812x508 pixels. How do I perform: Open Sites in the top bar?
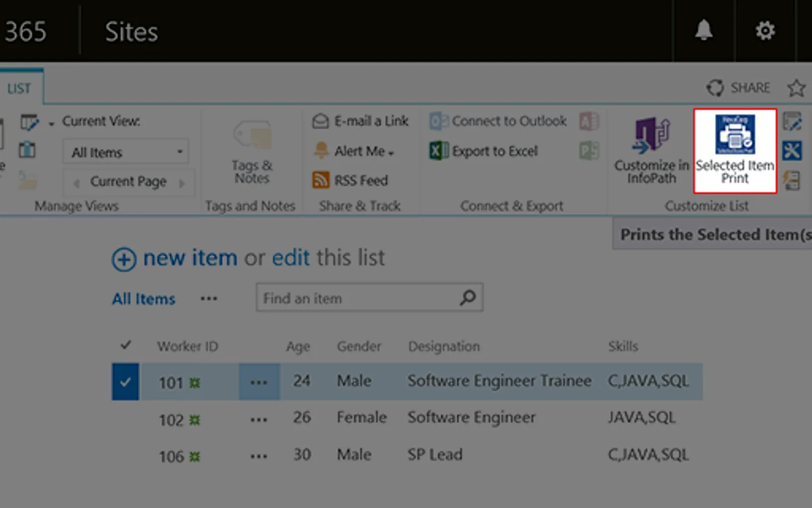[x=131, y=31]
